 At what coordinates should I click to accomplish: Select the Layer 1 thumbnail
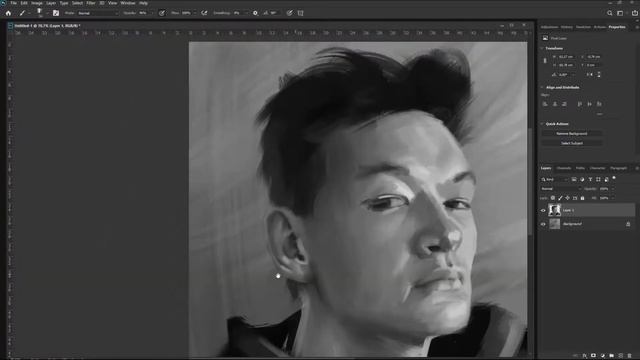click(x=554, y=210)
